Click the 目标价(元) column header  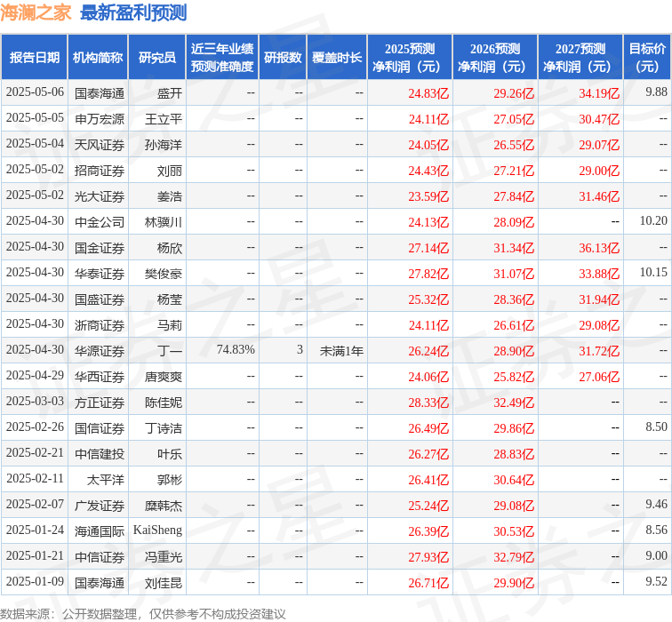(x=647, y=58)
